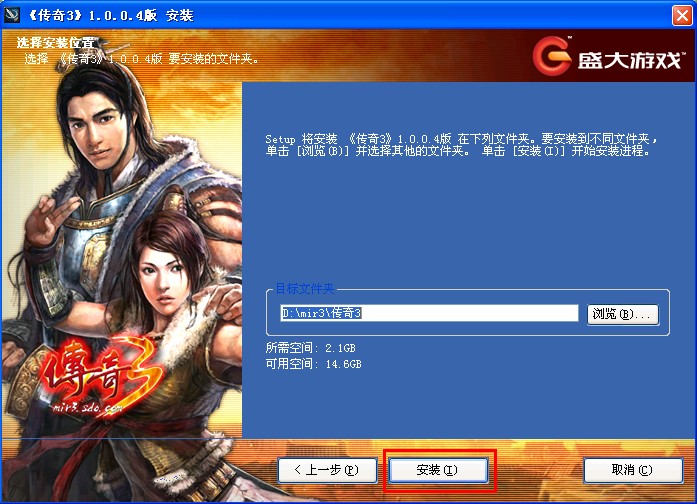The image size is (697, 504).
Task: Click the installer icon in the title bar
Action: (12, 15)
